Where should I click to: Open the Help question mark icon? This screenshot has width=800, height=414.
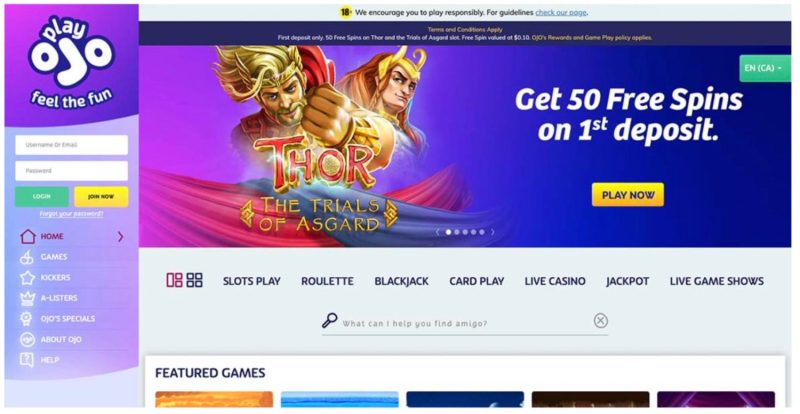(x=27, y=360)
